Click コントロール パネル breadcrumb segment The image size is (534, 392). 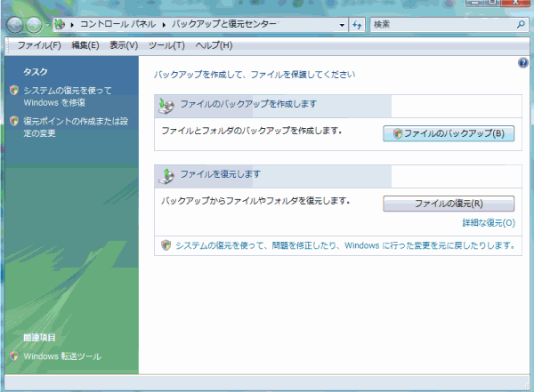click(117, 24)
